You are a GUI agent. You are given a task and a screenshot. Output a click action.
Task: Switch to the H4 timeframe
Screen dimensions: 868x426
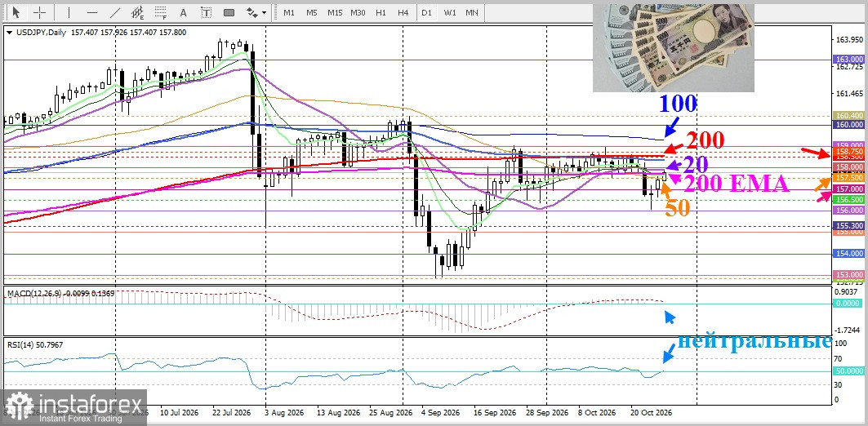click(x=403, y=12)
